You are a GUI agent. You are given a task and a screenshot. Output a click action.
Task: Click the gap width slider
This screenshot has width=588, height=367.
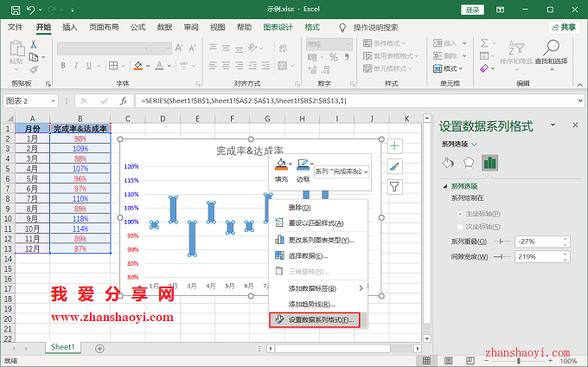click(502, 257)
